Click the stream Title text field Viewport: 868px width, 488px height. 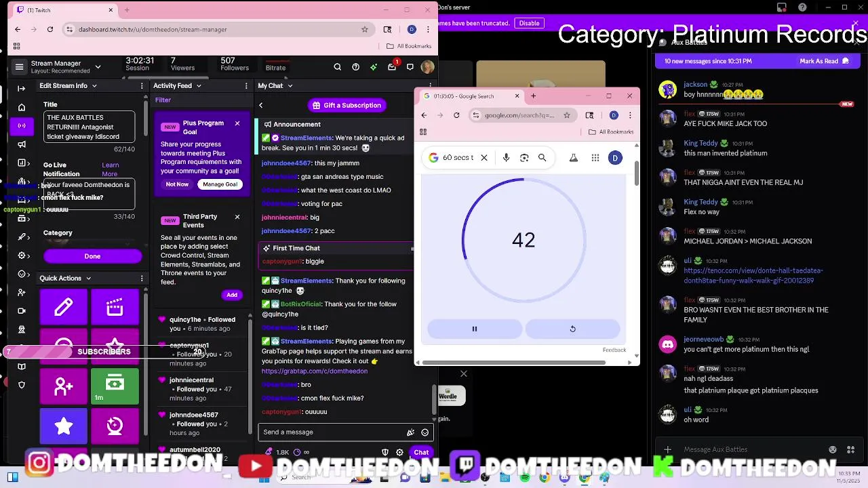[x=90, y=127]
